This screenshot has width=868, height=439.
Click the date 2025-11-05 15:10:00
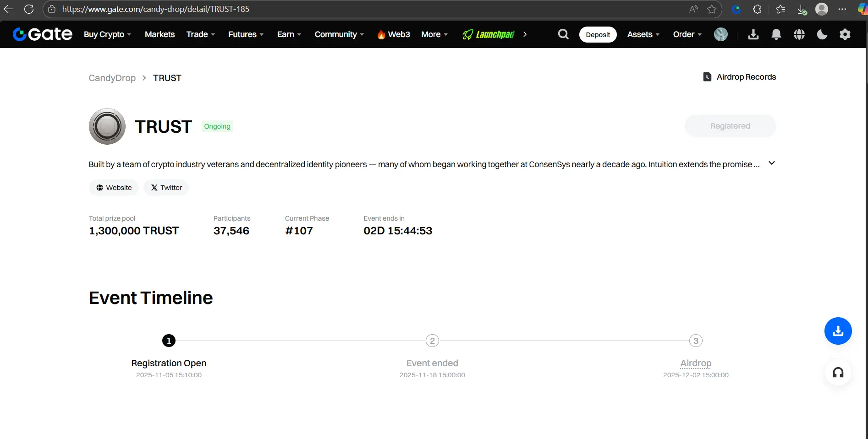coord(169,375)
